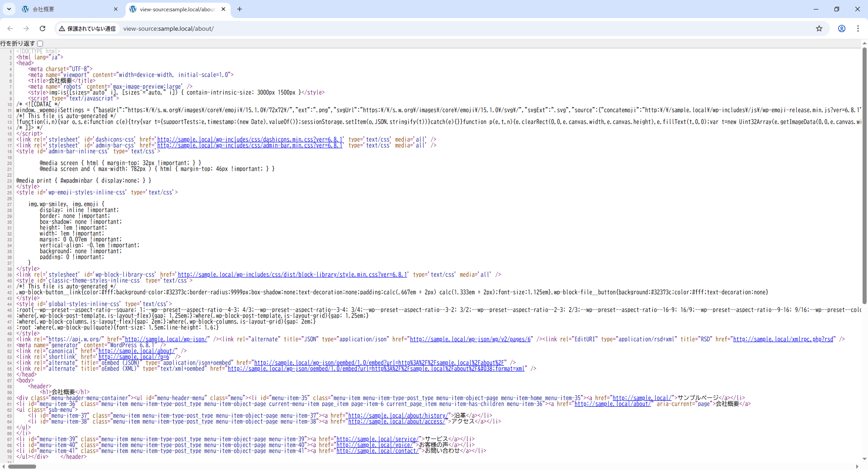This screenshot has height=470, width=868.
Task: Open admin-bar.min.css stylesheet link
Action: tap(250, 146)
